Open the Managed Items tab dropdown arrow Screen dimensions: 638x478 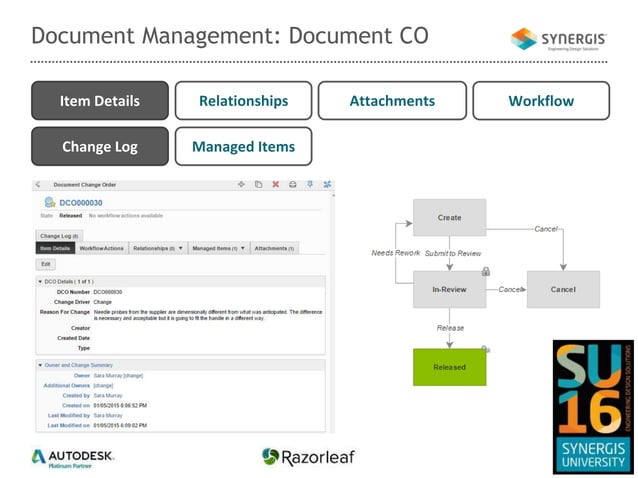pyautogui.click(x=243, y=248)
